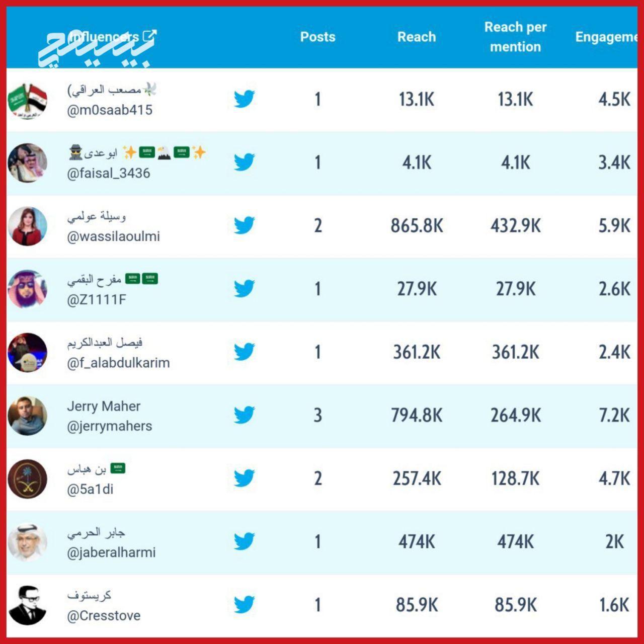
Task: Click the @m0saab415 flags avatar
Action: [28, 100]
